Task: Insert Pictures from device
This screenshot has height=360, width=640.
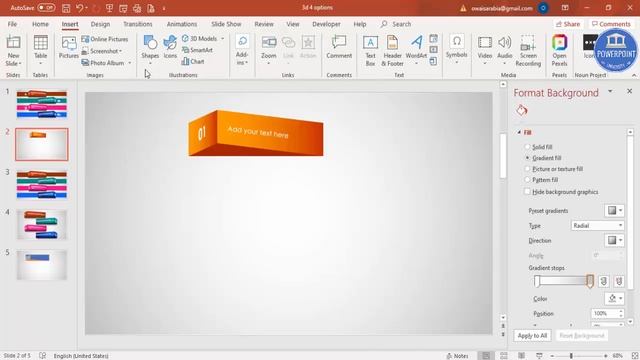Action: [69, 48]
